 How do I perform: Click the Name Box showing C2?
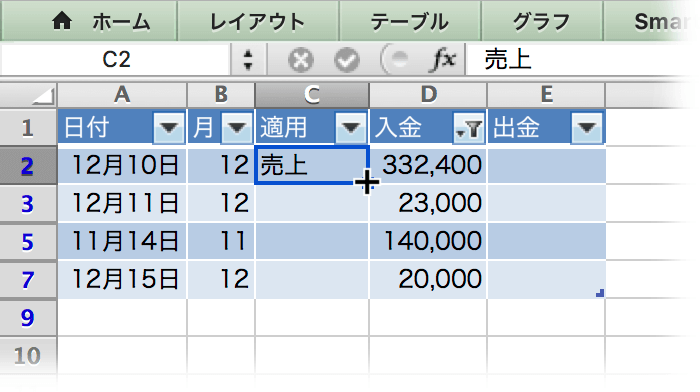coord(116,60)
